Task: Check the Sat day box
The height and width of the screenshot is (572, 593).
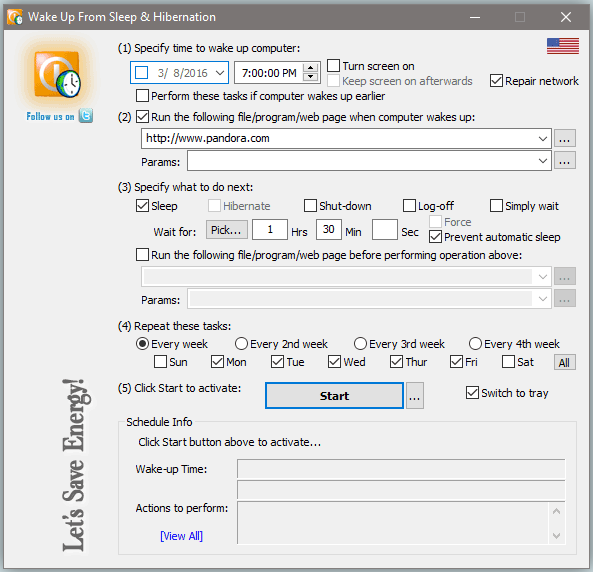Action: pyautogui.click(x=508, y=362)
